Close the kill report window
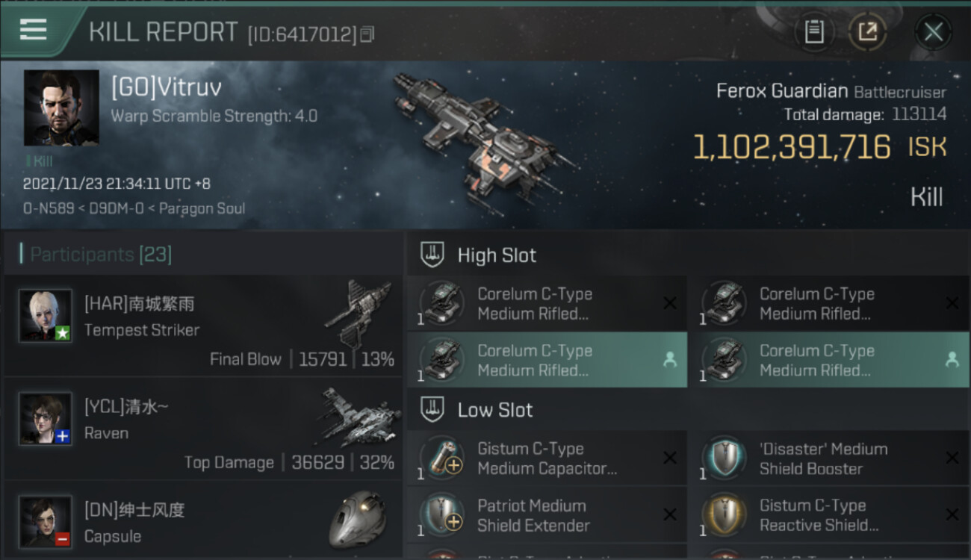 coord(933,32)
